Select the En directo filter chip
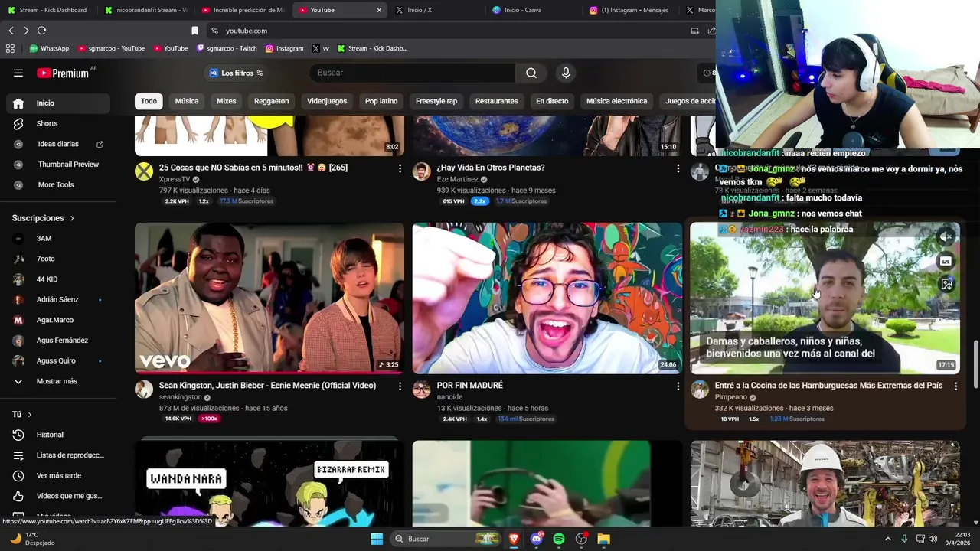980x551 pixels. point(552,101)
